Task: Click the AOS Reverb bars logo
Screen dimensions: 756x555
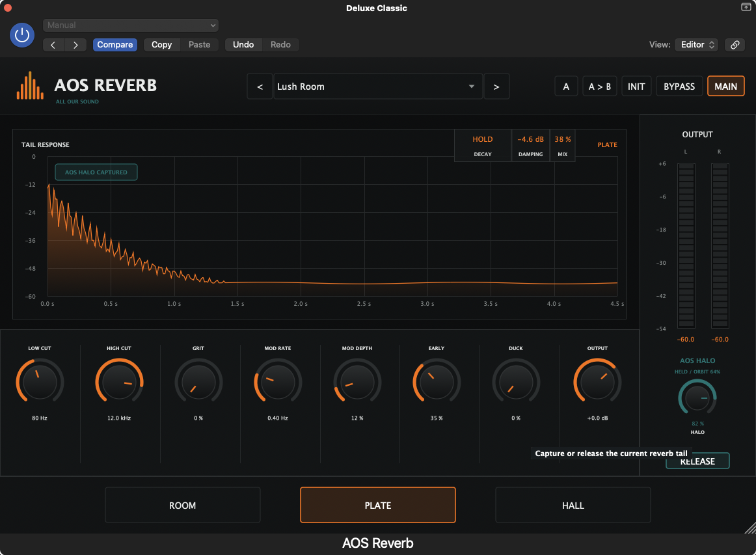Action: coord(30,86)
